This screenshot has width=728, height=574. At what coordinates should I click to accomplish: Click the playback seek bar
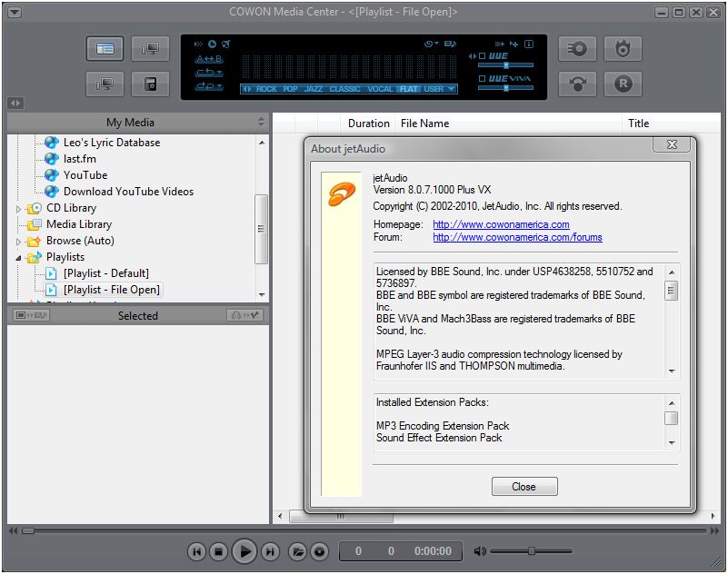(364, 530)
